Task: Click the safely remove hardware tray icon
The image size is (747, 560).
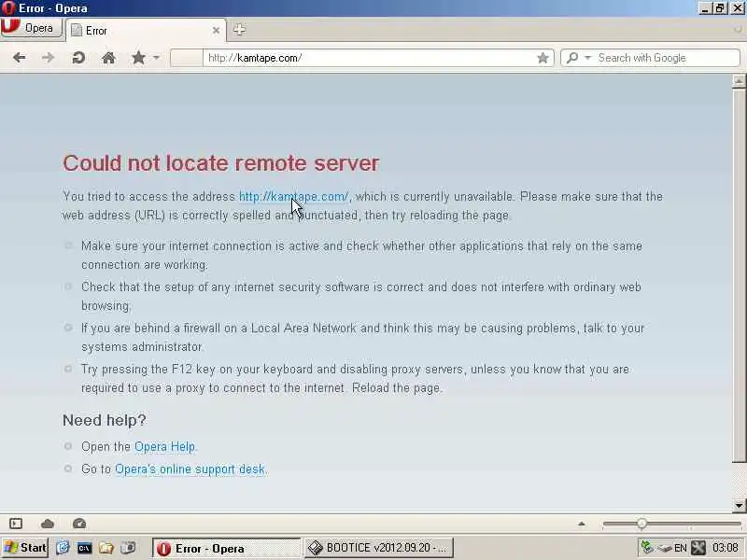Action: pyautogui.click(x=665, y=548)
